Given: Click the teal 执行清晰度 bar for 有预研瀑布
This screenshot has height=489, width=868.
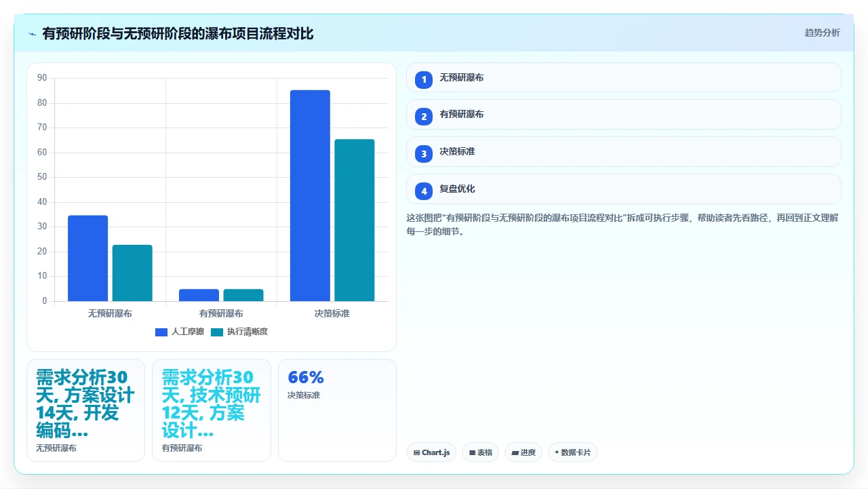Looking at the screenshot, I should tap(243, 295).
